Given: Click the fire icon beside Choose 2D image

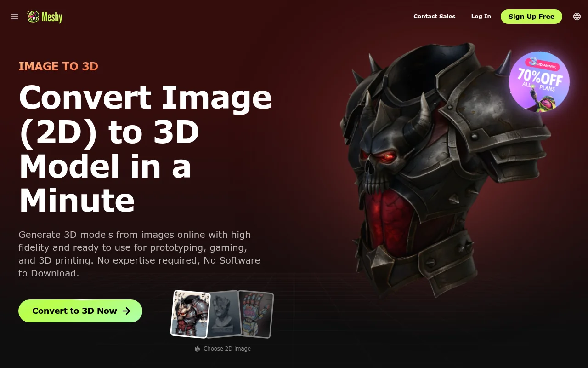Looking at the screenshot, I should (x=198, y=349).
